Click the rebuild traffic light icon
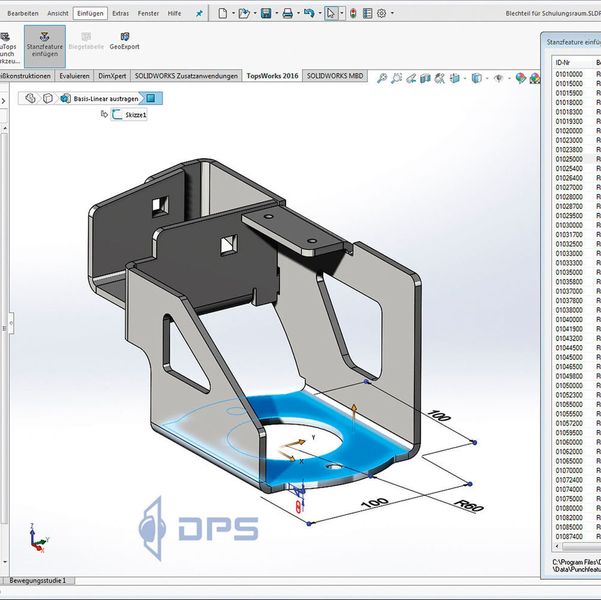601x600 pixels. click(x=353, y=13)
